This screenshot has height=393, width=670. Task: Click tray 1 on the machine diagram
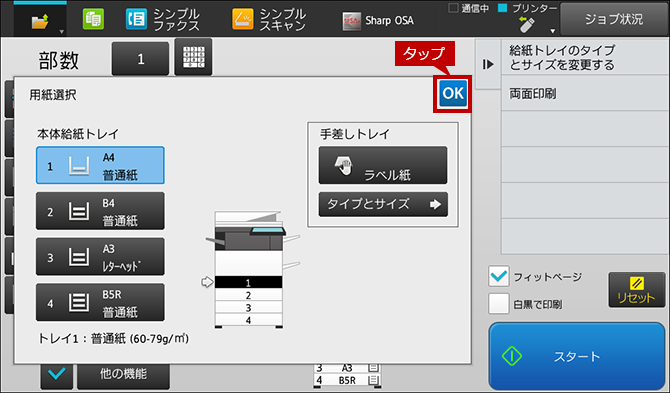coord(248,282)
